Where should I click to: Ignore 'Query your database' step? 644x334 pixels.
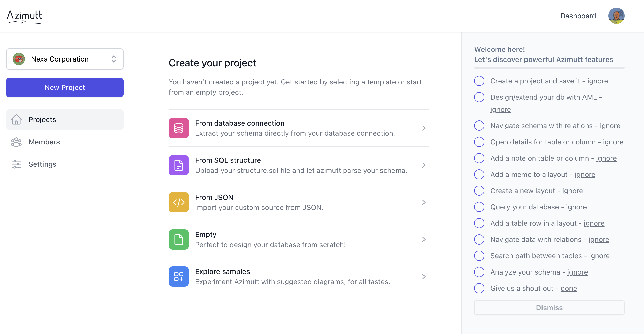(x=576, y=207)
